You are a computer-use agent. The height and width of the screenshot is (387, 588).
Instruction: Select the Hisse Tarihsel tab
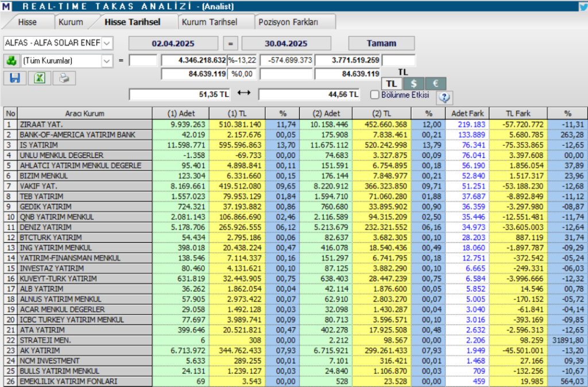point(133,22)
